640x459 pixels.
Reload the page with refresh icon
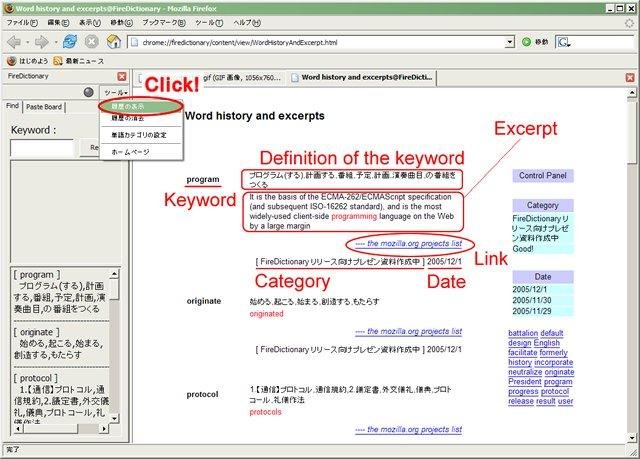70,42
